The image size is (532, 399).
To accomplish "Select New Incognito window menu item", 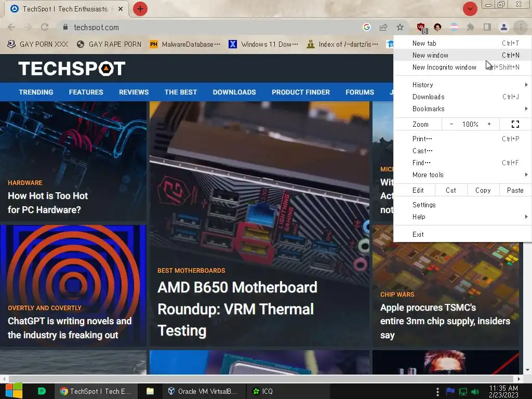I will click(x=462, y=67).
